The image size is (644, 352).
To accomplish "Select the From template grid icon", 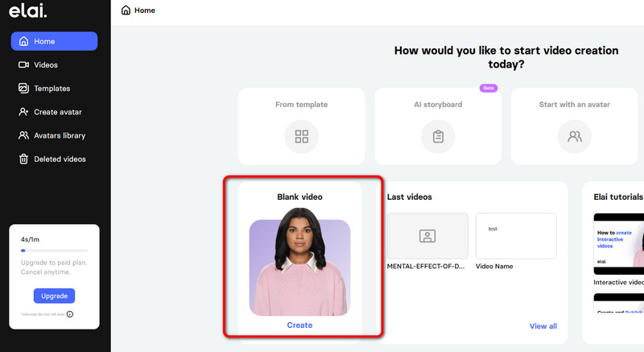I will pyautogui.click(x=302, y=136).
